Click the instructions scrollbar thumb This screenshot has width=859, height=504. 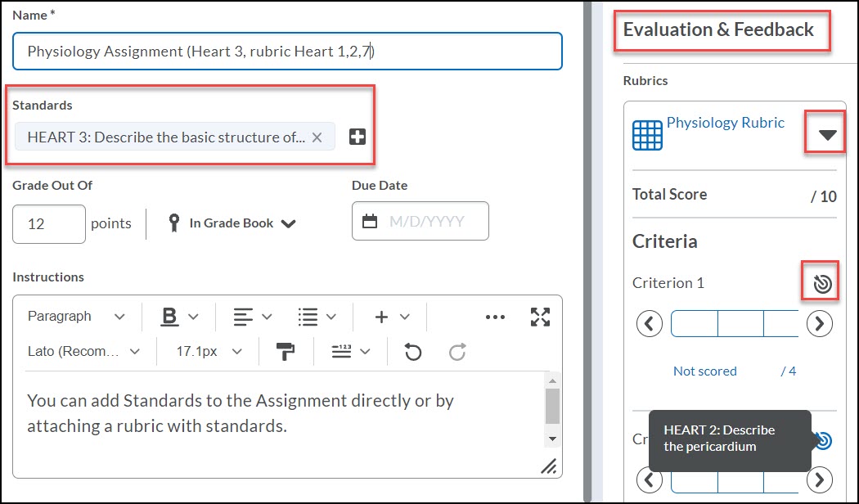552,407
